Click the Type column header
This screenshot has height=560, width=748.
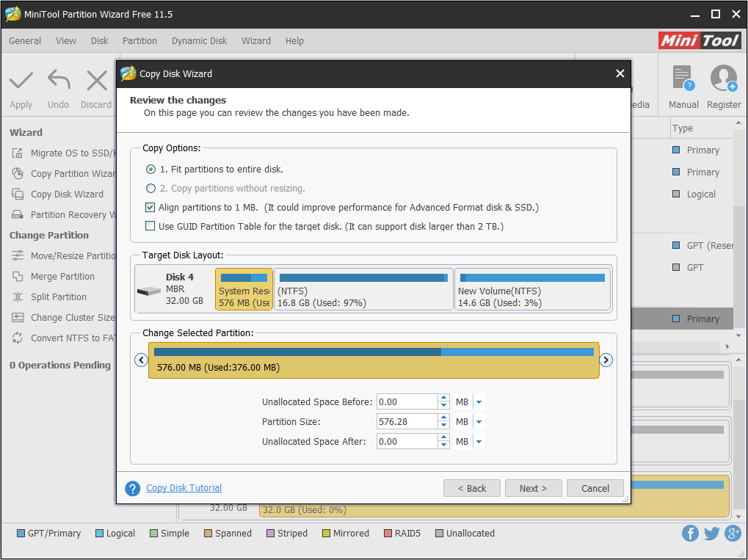tap(683, 128)
